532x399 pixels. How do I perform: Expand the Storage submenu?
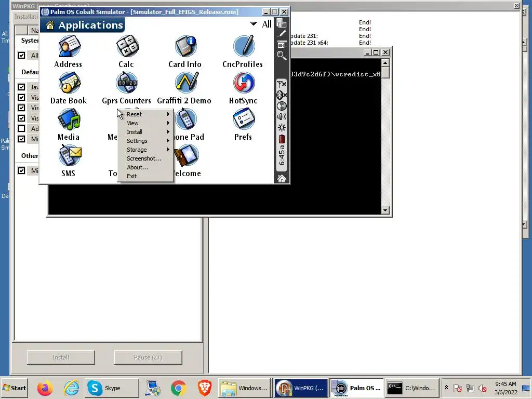[145, 150]
